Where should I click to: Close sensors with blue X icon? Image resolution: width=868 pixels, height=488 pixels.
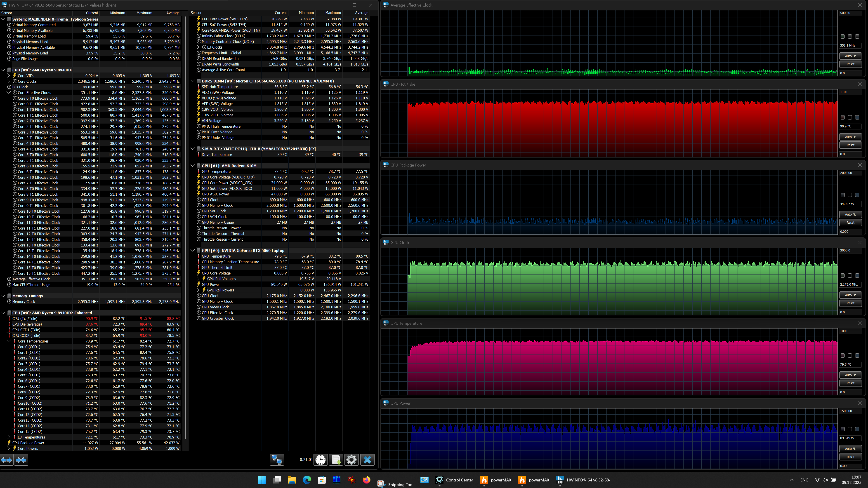coord(367,460)
